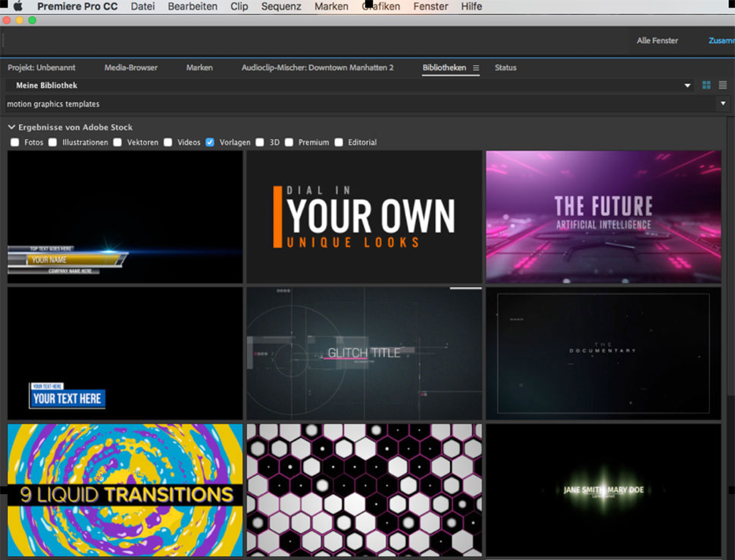The height and width of the screenshot is (560, 735).
Task: Select the Glitch Title template thumbnail
Action: pyautogui.click(x=364, y=353)
